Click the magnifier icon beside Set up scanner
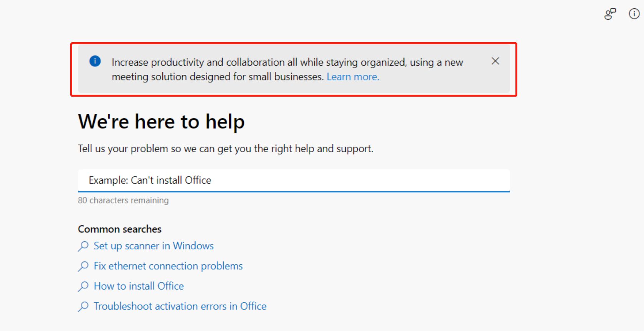 coord(83,246)
